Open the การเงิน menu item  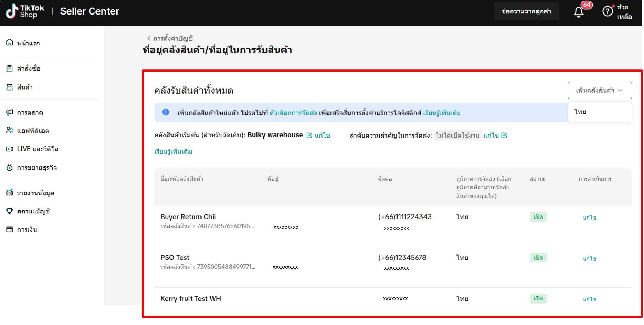click(27, 230)
